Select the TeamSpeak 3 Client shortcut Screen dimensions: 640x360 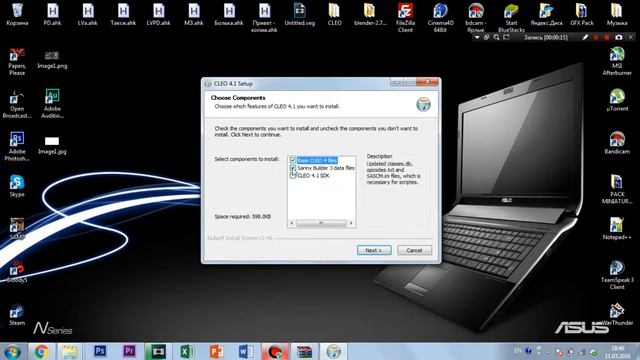[617, 275]
